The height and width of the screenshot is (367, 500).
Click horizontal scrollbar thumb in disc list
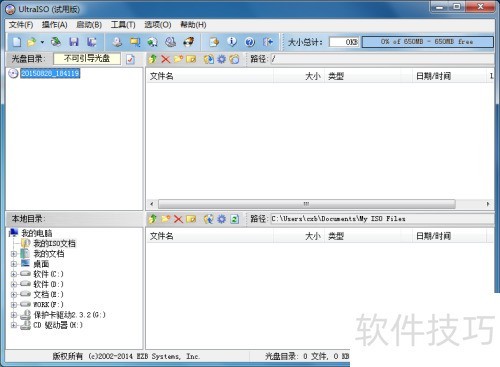click(x=307, y=204)
